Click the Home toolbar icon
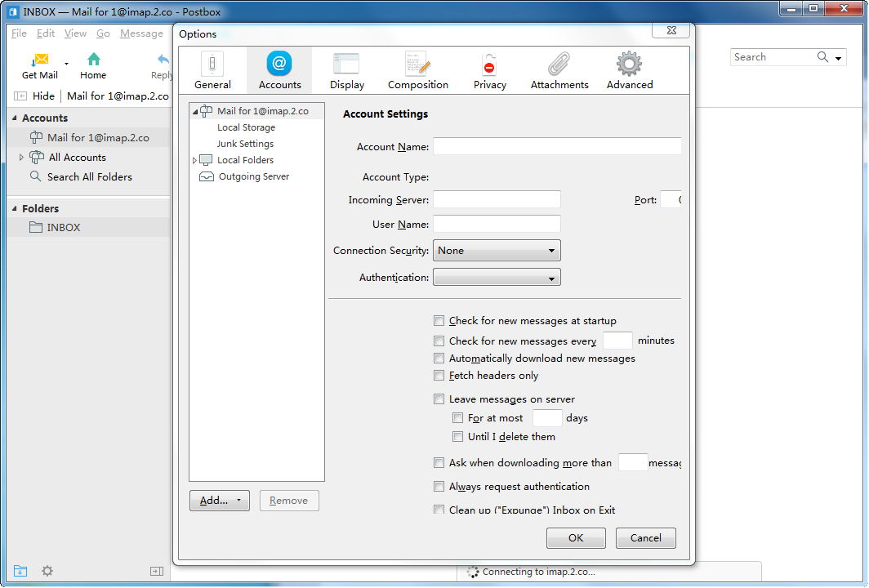869x588 pixels. click(x=94, y=60)
